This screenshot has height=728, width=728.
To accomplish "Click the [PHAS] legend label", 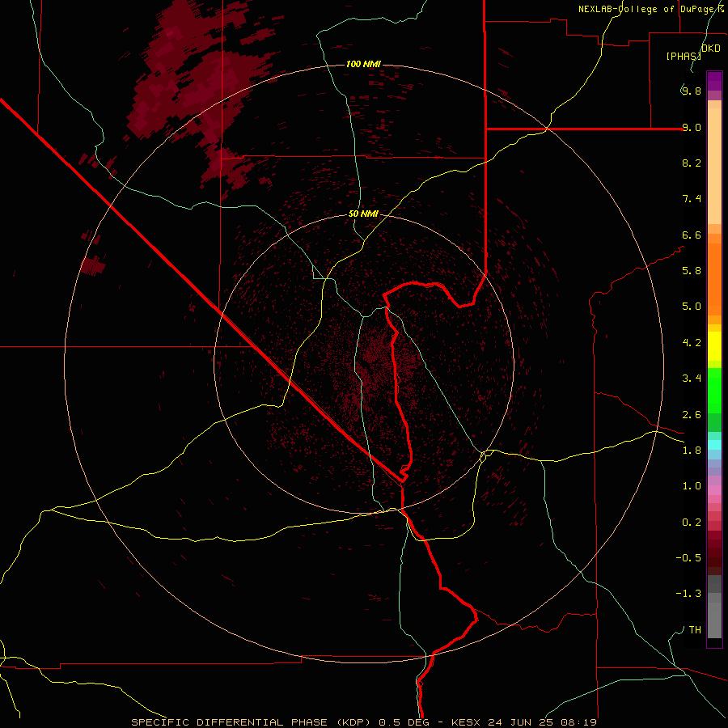I will [x=684, y=56].
